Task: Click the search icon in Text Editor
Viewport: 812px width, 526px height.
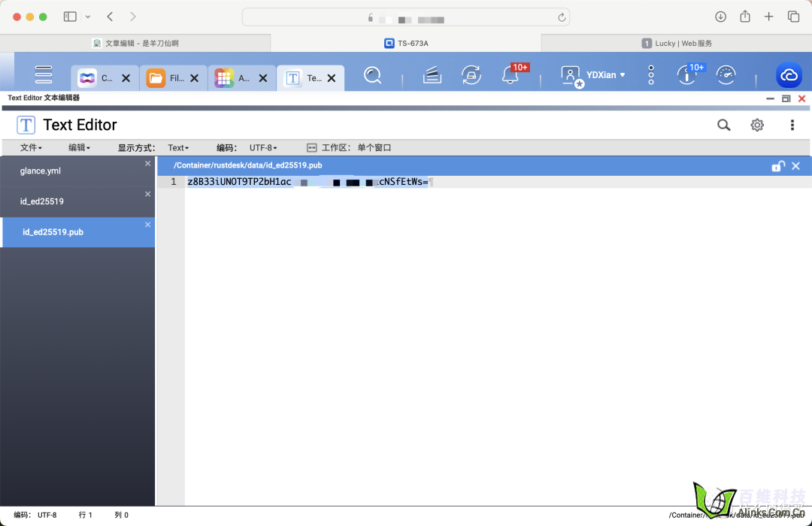Action: coord(723,125)
